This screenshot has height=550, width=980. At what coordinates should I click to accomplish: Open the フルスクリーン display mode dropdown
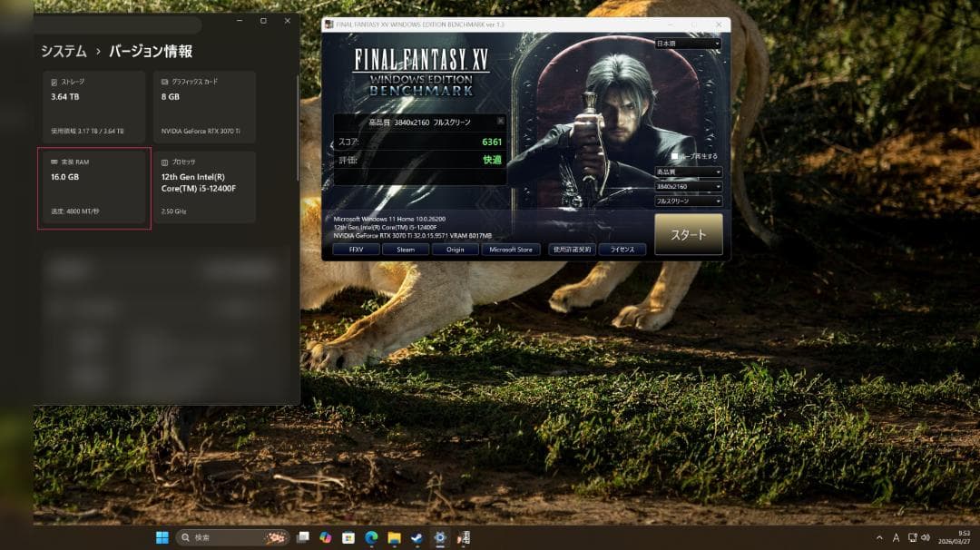[x=688, y=201]
